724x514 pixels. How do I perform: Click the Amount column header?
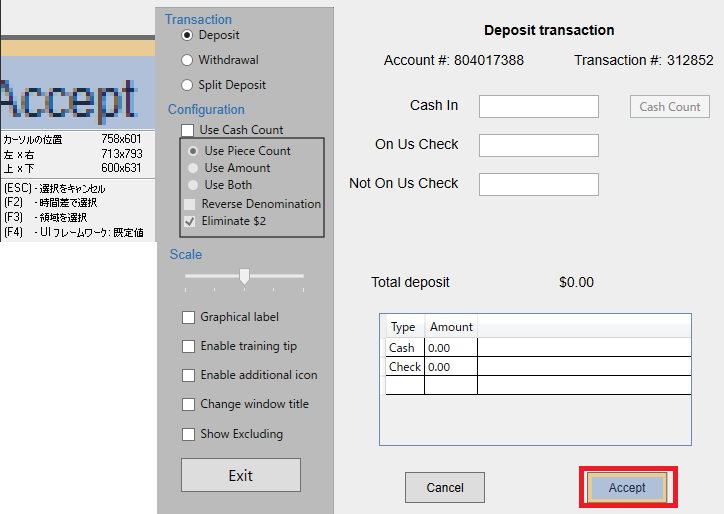(451, 327)
